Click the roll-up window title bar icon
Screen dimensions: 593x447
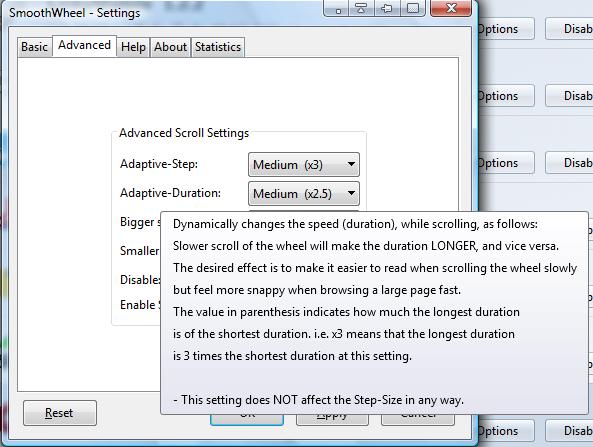click(362, 8)
